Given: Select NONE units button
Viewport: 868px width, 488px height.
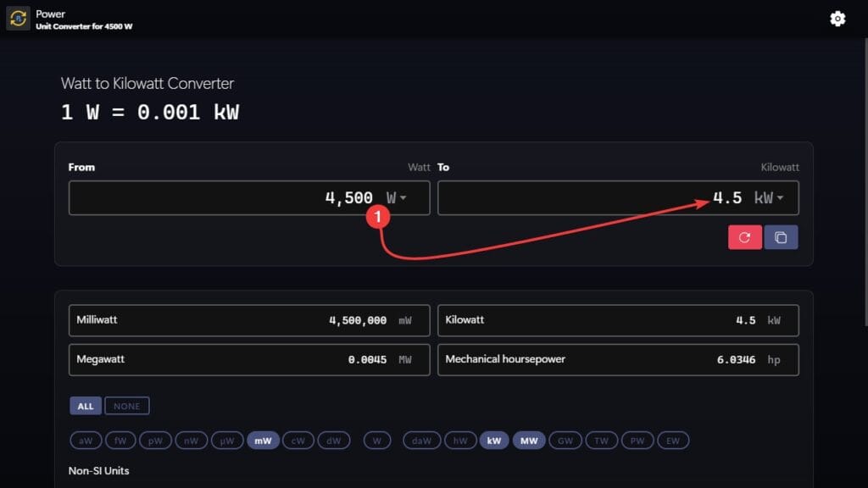Looking at the screenshot, I should (127, 406).
